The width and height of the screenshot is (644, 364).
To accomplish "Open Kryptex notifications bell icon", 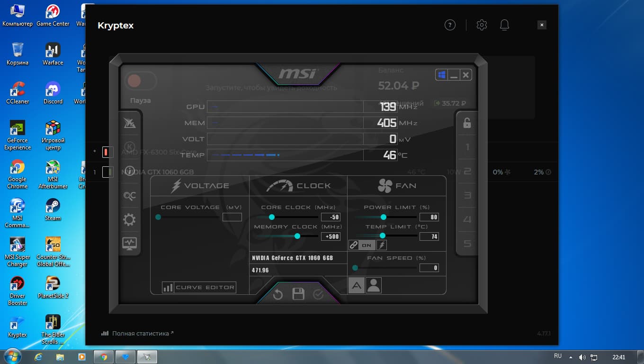I will click(504, 25).
